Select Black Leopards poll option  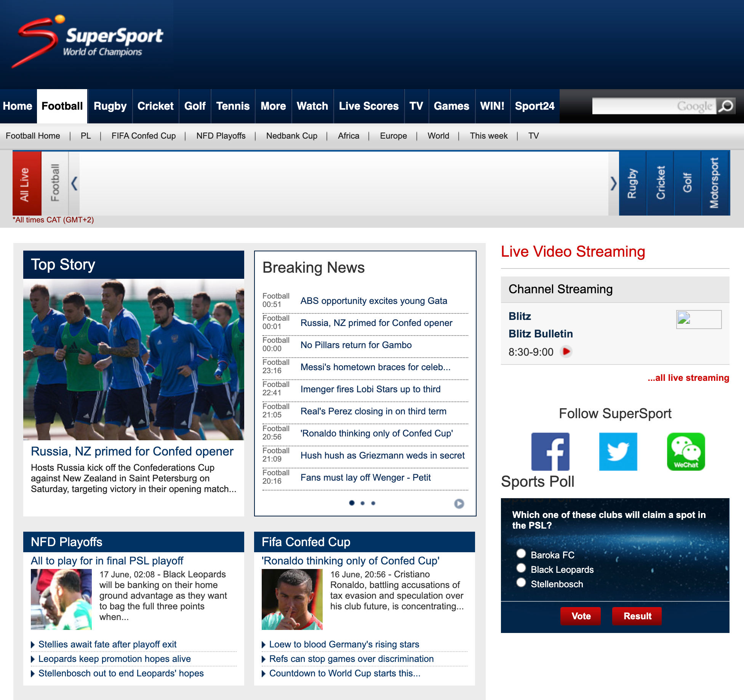[x=521, y=568]
